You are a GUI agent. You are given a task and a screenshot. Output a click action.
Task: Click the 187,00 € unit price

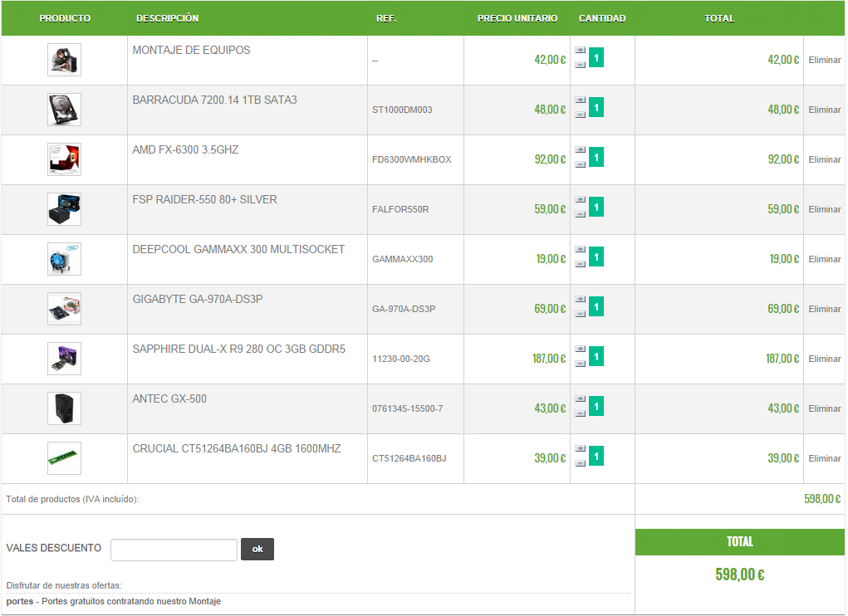click(549, 359)
